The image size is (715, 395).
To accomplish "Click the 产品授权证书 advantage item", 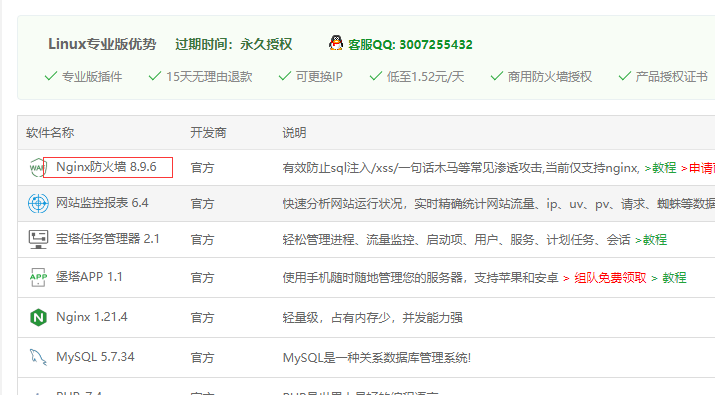I will (x=663, y=77).
